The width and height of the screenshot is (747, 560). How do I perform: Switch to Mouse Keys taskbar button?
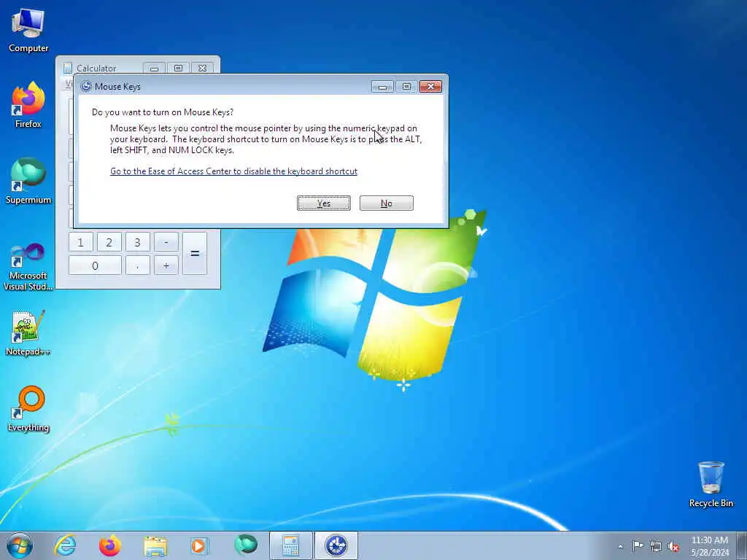pos(336,545)
